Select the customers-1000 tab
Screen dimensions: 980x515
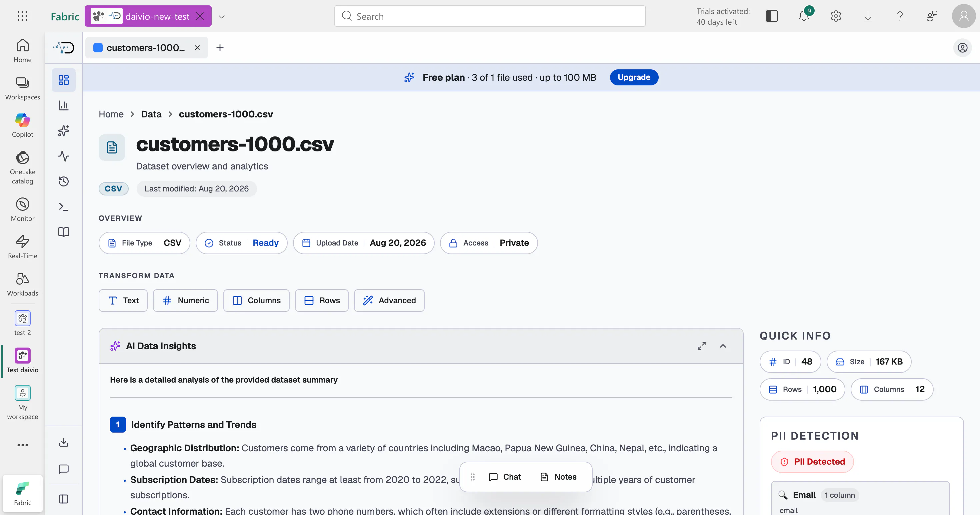point(146,48)
